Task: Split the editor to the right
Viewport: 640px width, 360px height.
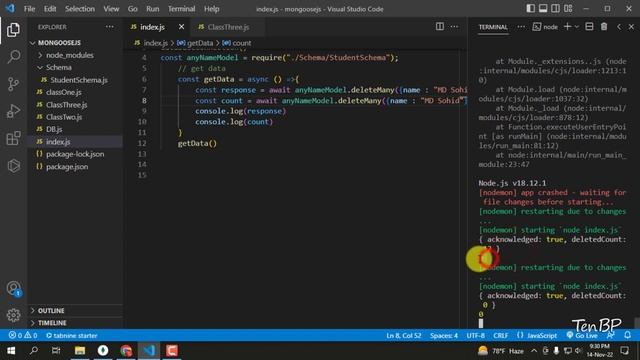Action: tap(440, 27)
